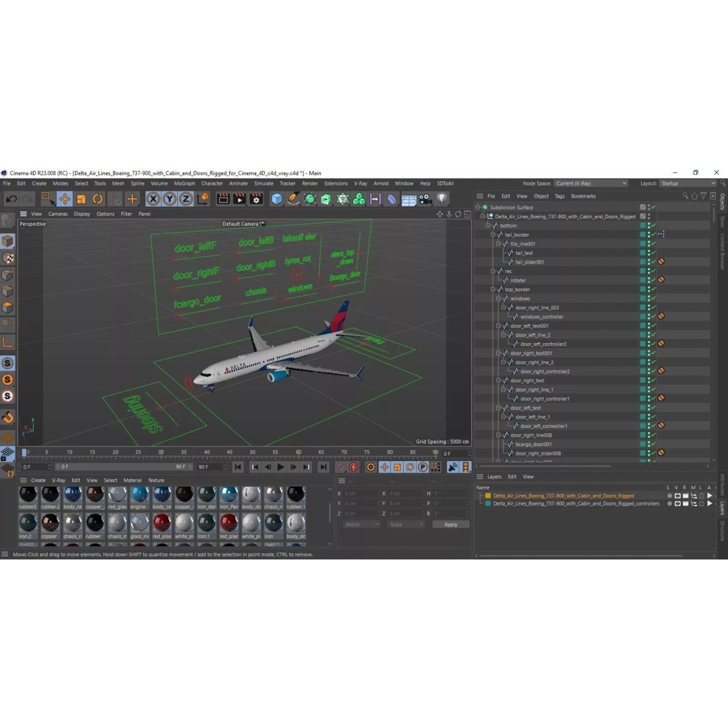728x728 pixels.
Task: Select the engine material swatch
Action: click(x=140, y=497)
